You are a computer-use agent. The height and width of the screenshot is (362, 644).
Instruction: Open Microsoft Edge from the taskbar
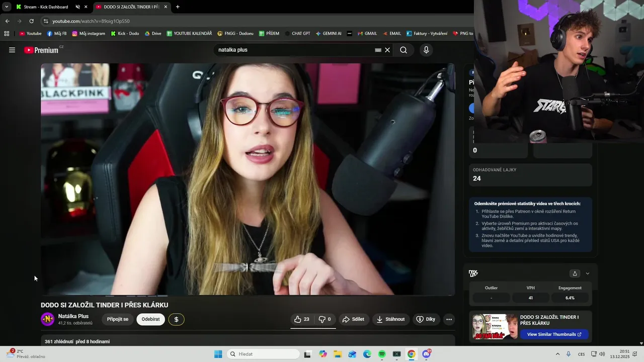pyautogui.click(x=367, y=354)
